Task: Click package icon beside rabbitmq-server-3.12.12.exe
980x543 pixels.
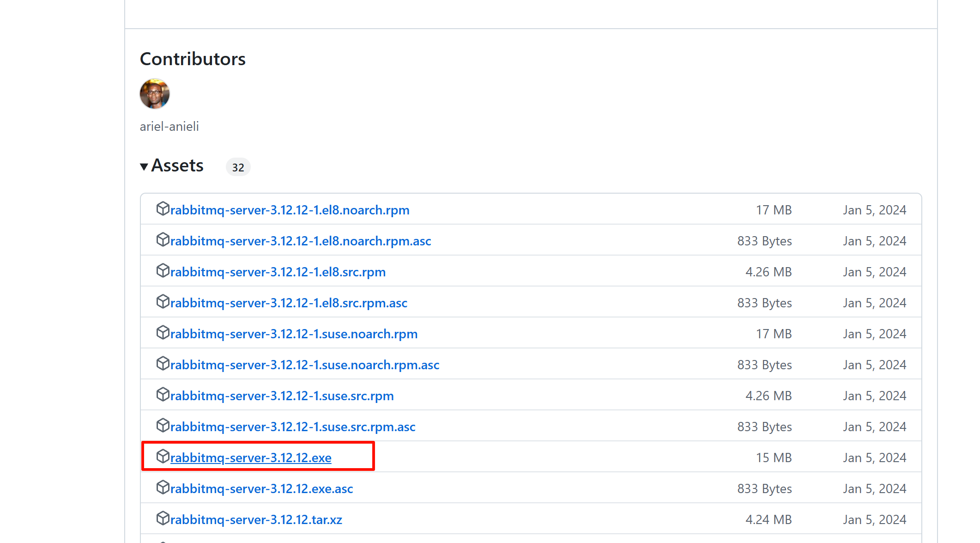Action: [163, 457]
